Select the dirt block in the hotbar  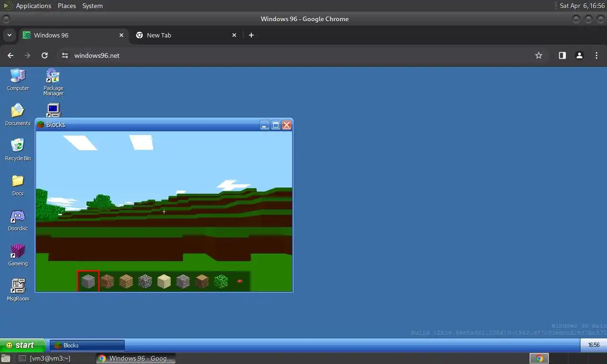(107, 281)
